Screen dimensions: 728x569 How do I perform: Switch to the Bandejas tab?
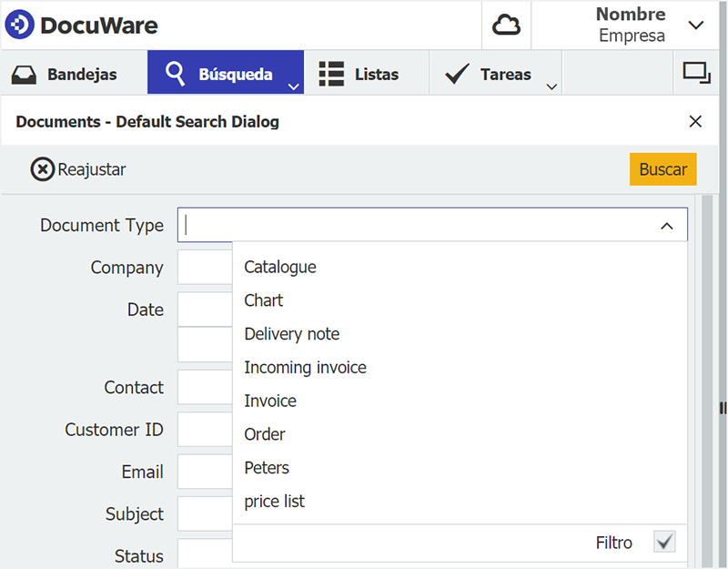coord(73,75)
